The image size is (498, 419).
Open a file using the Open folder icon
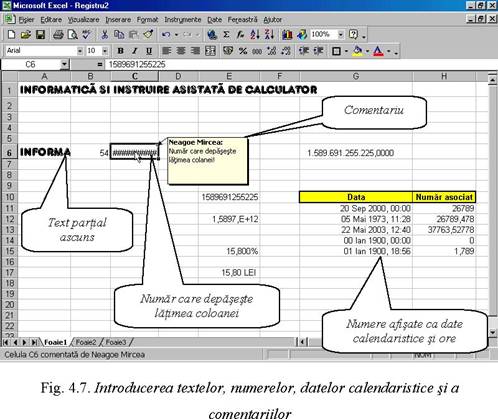point(26,35)
